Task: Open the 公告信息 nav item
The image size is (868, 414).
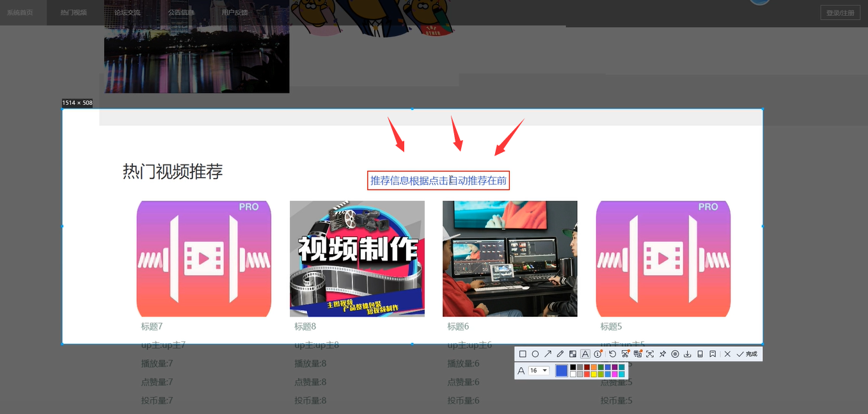Action: (x=181, y=12)
